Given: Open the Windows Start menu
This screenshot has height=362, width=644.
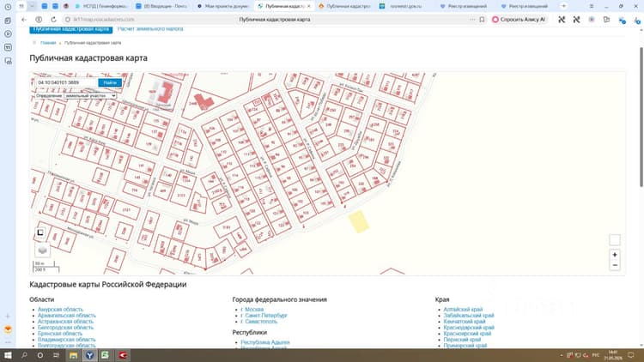Looking at the screenshot, I should (x=8, y=355).
